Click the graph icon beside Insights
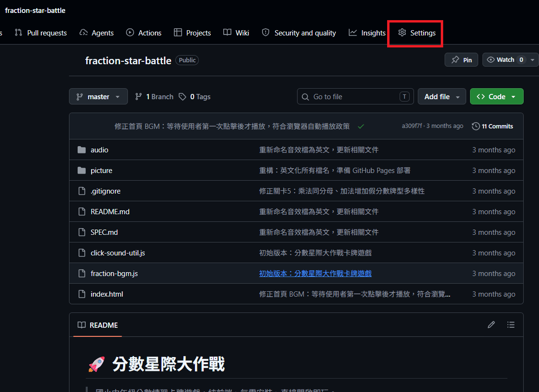This screenshot has width=539, height=392. (x=353, y=32)
